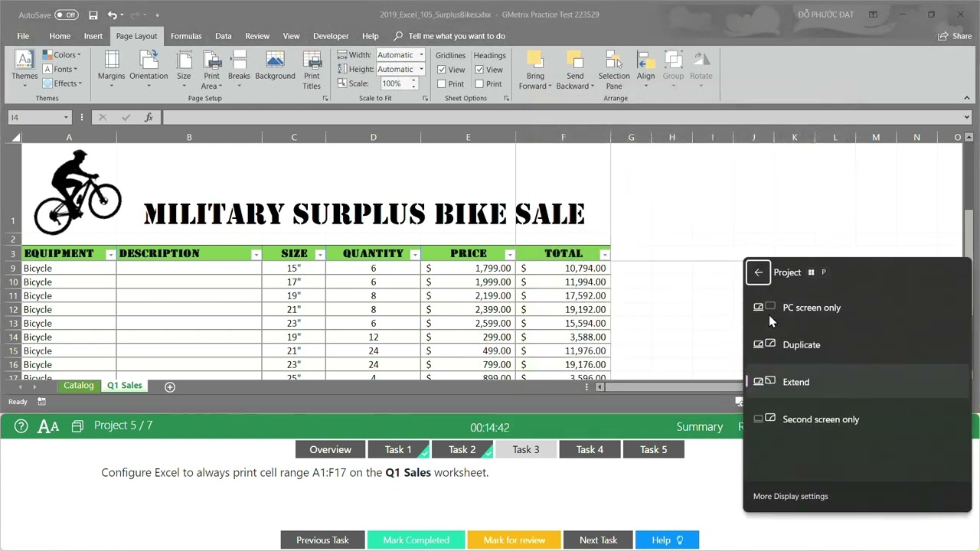
Task: Toggle the AutoSave switch
Action: 67,15
